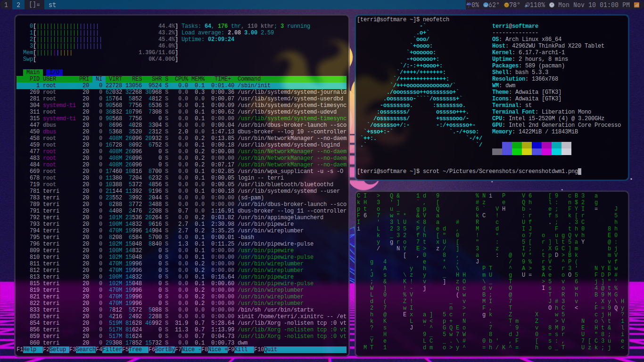Click 'OS: Arch Linux x86_64' in neofetch

(x=527, y=39)
